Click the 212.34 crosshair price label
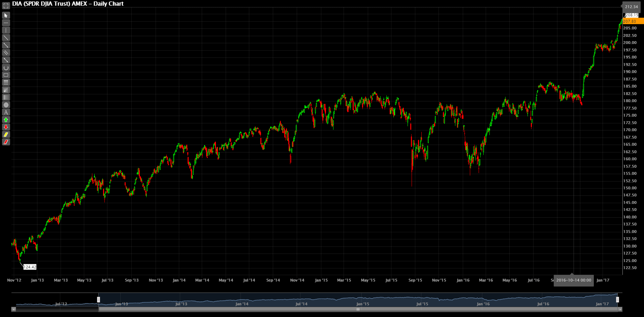 tap(631, 7)
